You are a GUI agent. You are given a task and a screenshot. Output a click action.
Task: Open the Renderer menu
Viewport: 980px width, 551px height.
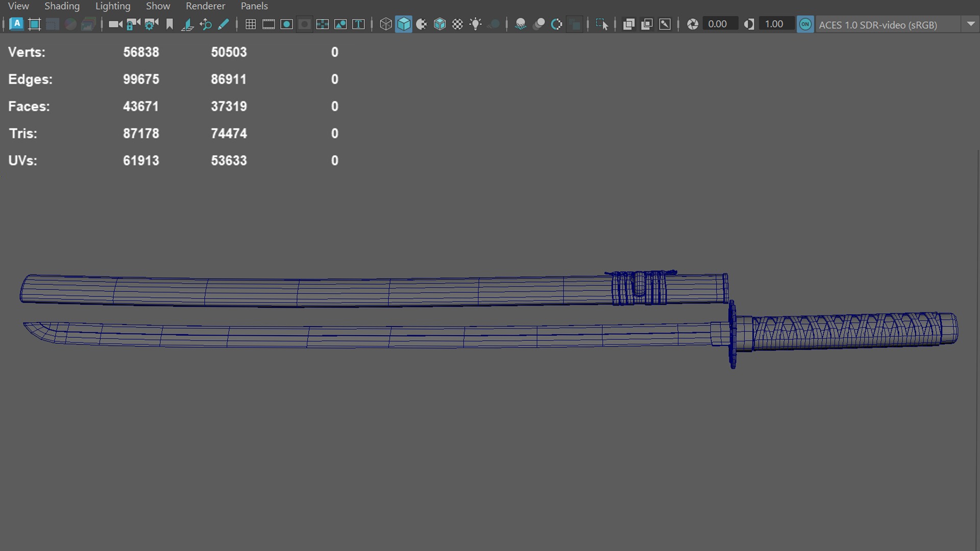coord(205,6)
